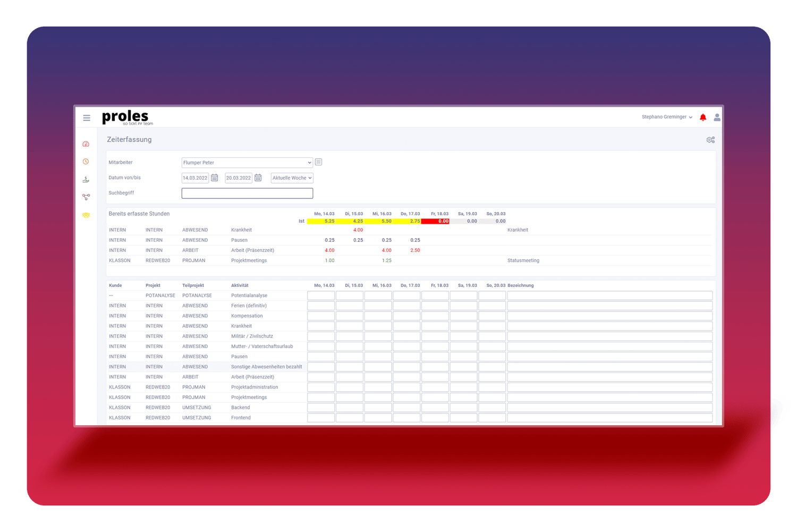Open the Stephano Greminger user menu
This screenshot has width=797, height=532.
[x=667, y=117]
